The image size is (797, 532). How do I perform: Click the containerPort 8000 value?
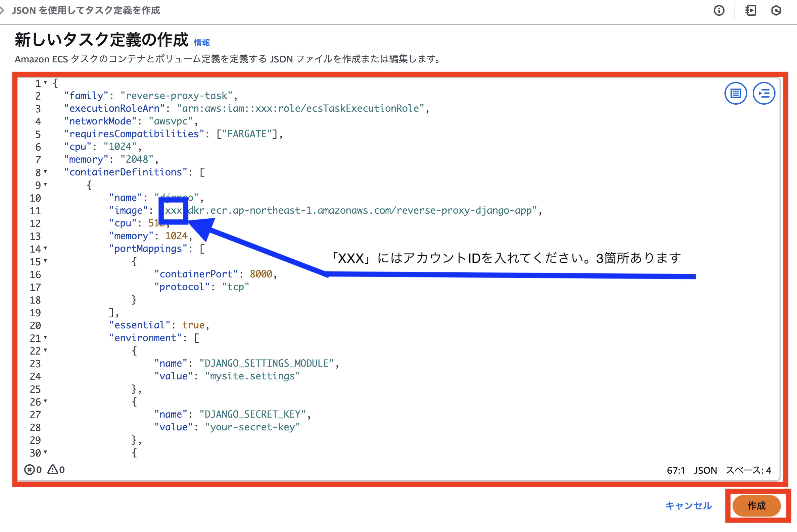pos(261,274)
